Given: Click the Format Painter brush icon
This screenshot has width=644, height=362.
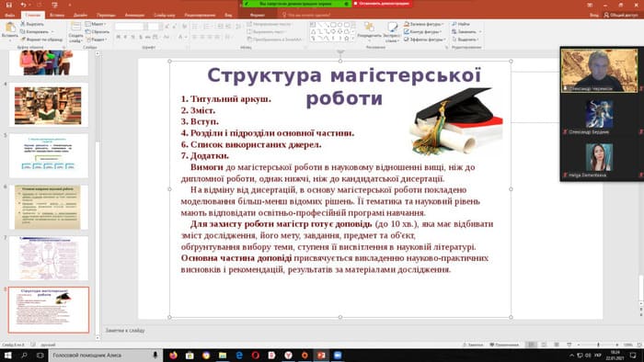Looking at the screenshot, I should pos(23,40).
